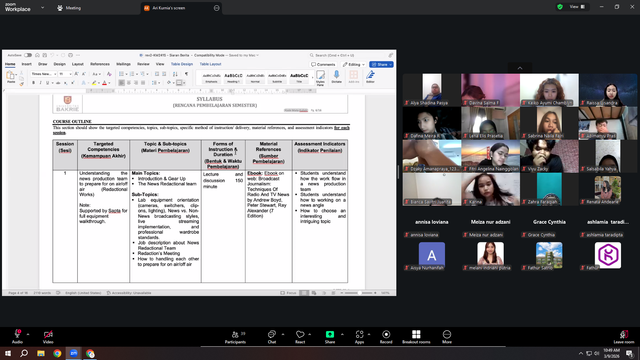Click the Sort icon in ribbon
This screenshot has width=640, height=360.
[x=175, y=74]
